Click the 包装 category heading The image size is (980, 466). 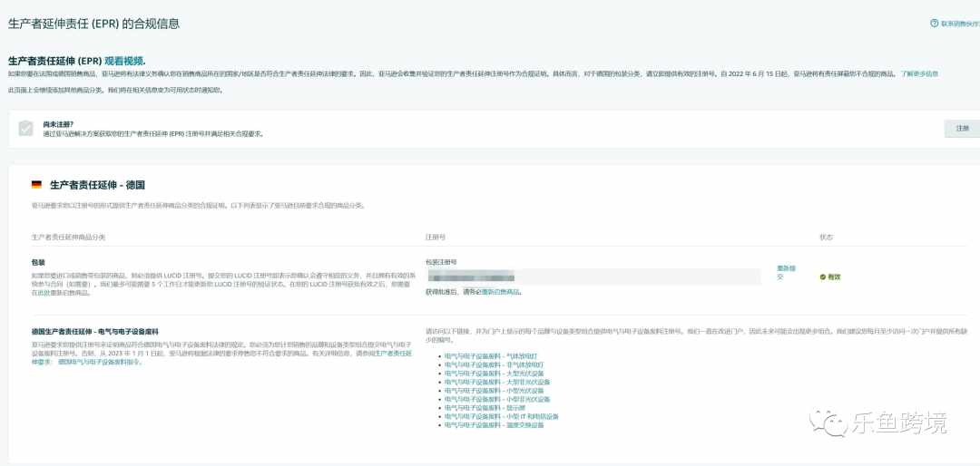[x=38, y=262]
